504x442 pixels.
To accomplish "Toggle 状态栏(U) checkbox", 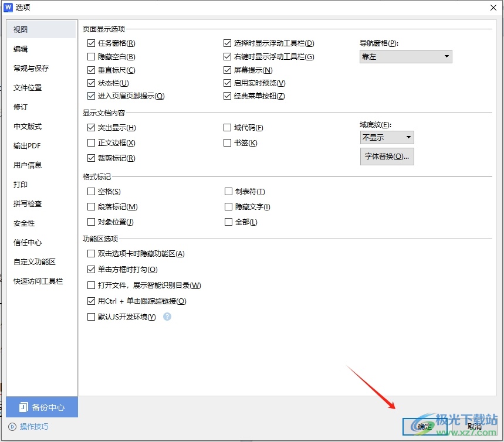I will pos(92,83).
